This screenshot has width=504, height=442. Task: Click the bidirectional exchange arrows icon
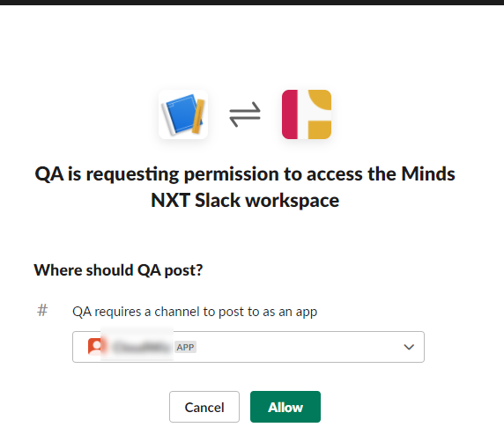[245, 114]
